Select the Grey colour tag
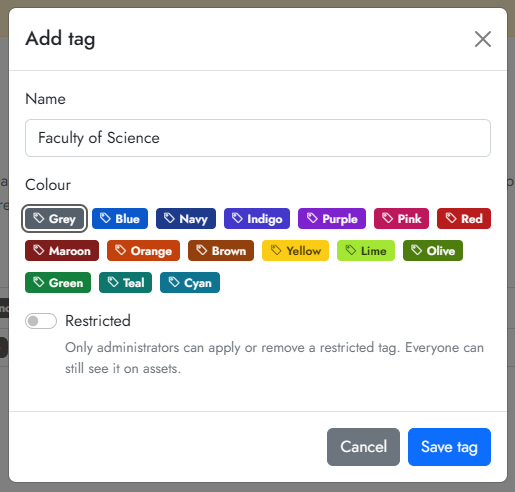Image resolution: width=515 pixels, height=492 pixels. tap(55, 219)
